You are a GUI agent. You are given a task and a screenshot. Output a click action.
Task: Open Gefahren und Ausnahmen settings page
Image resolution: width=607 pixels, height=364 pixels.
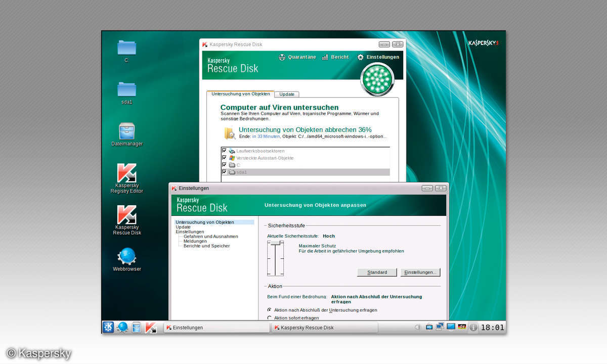pyautogui.click(x=211, y=237)
